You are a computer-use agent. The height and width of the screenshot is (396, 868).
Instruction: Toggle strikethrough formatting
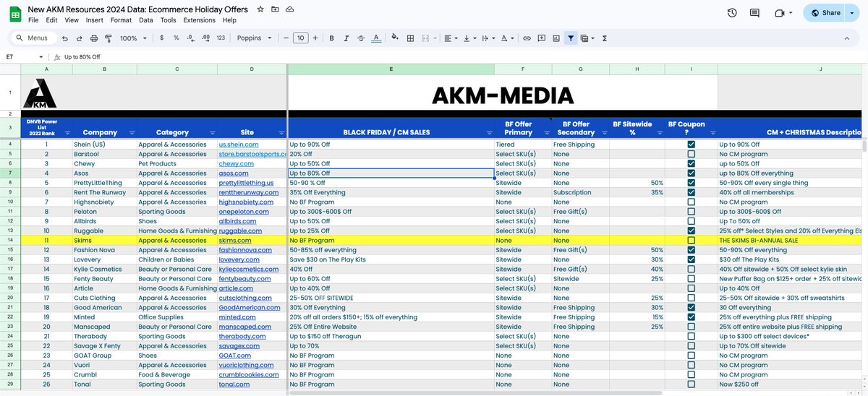tap(361, 38)
